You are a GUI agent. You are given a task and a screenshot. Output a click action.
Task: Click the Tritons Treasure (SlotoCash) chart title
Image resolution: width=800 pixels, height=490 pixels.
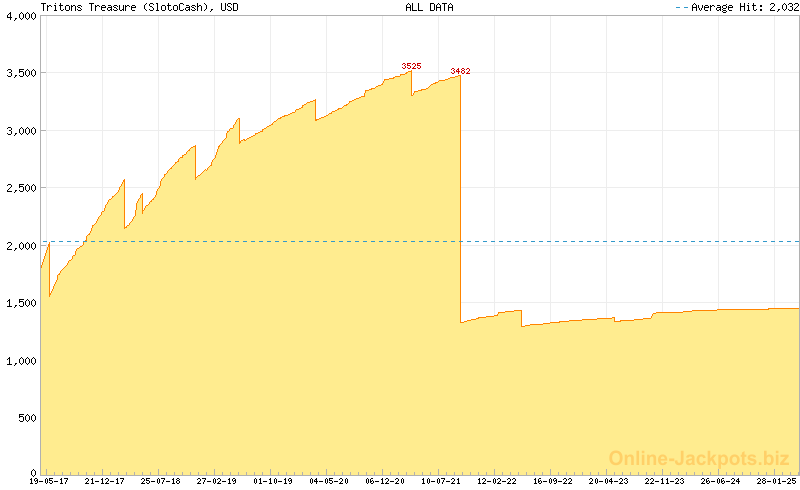(x=139, y=6)
